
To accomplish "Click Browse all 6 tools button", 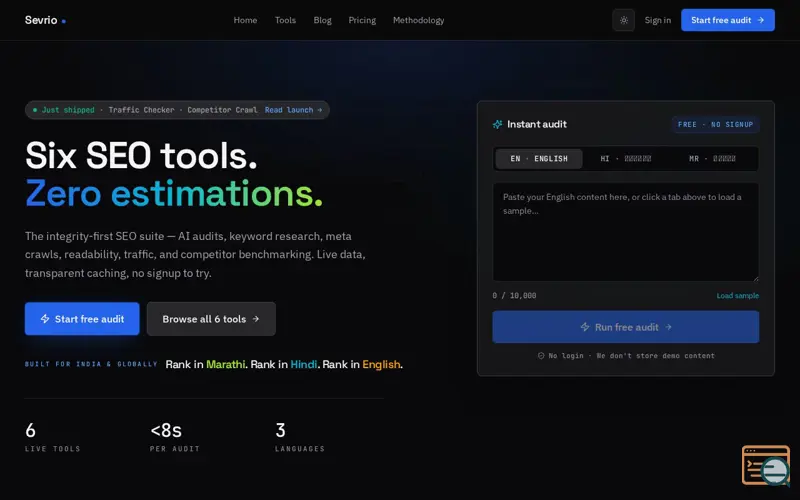I will pyautogui.click(x=211, y=319).
